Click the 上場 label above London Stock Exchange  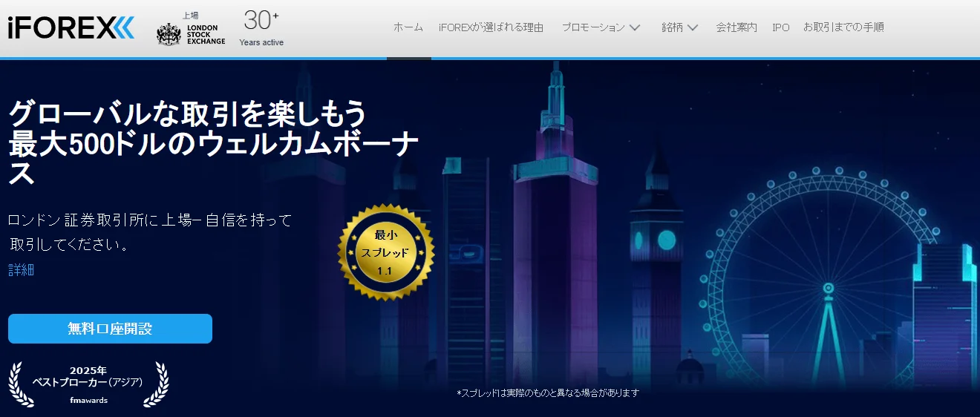(190, 16)
